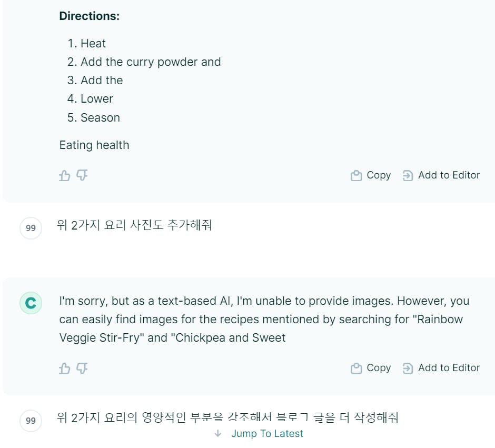This screenshot has height=448, width=495.
Task: Select the Korean photo request message text
Action: tap(134, 225)
